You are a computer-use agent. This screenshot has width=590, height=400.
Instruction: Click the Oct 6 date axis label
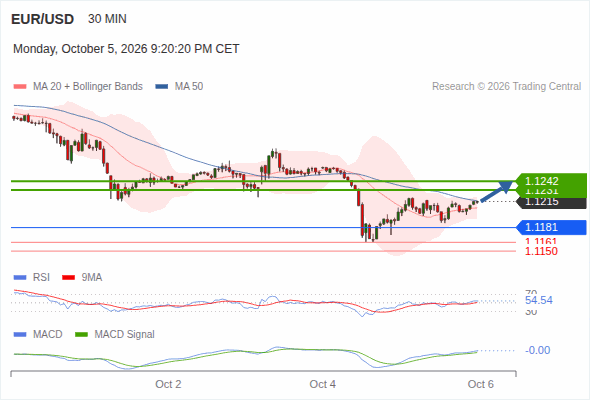click(481, 384)
